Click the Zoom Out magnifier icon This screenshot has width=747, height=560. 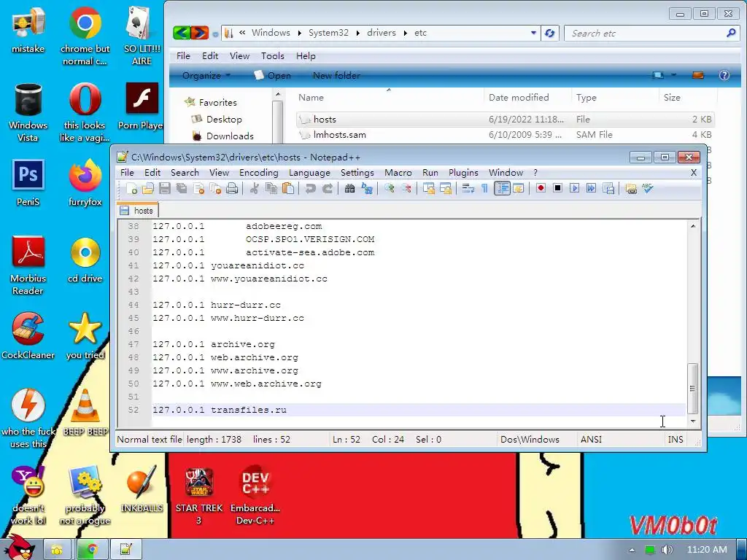[406, 189]
